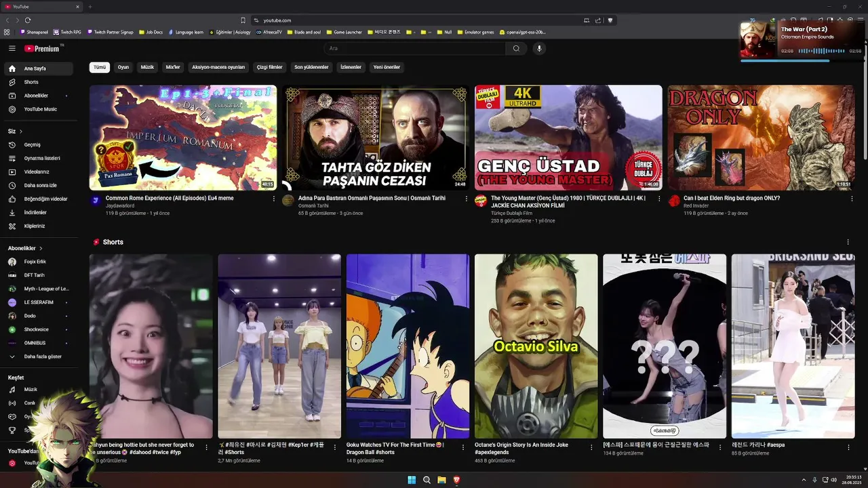Open the bookmarks bar apps grid icon
This screenshot has width=868, height=488.
tap(7, 32)
